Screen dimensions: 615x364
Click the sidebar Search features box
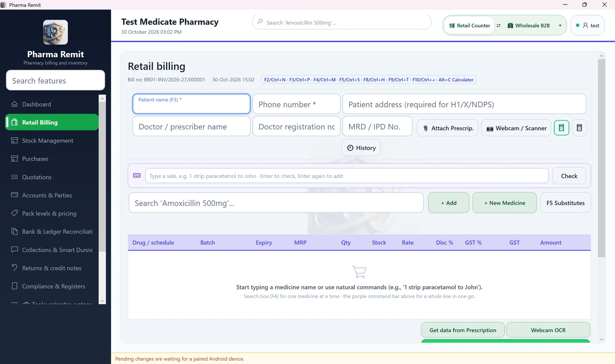(55, 80)
